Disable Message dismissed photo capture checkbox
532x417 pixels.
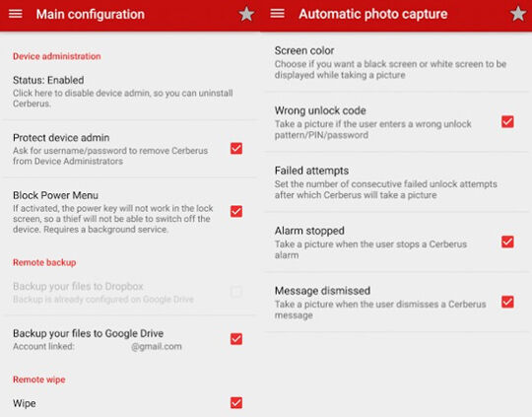pyautogui.click(x=507, y=302)
